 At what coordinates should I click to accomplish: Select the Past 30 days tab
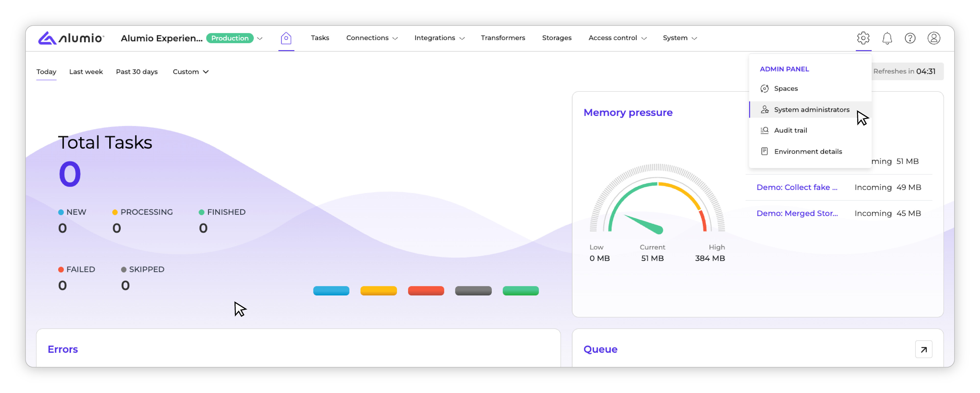[x=137, y=72]
